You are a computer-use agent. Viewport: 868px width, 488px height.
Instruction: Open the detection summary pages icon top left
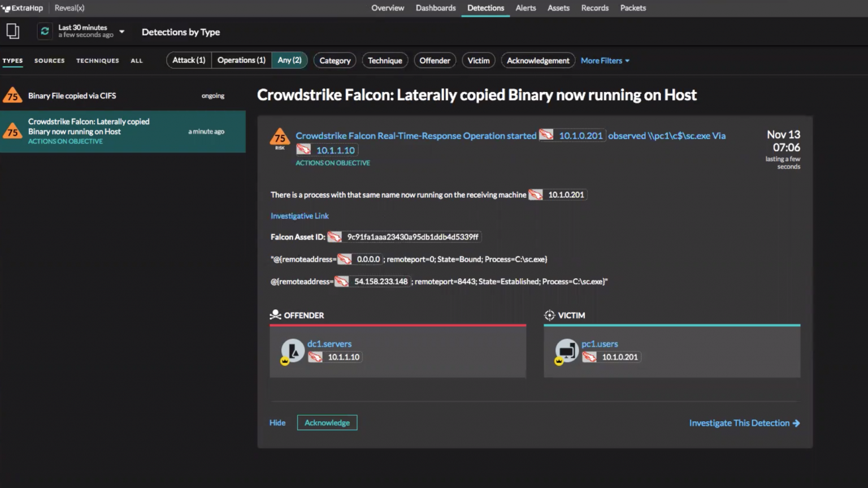(x=12, y=31)
